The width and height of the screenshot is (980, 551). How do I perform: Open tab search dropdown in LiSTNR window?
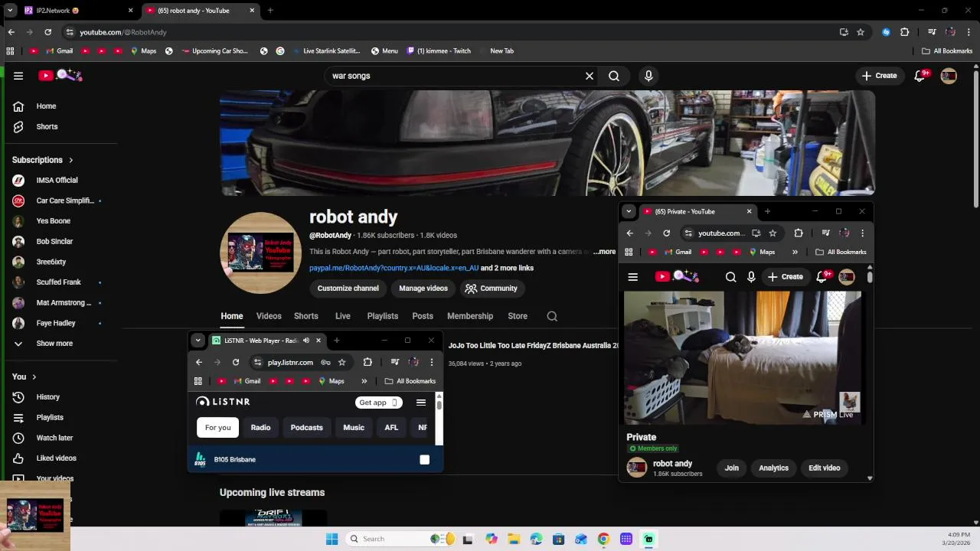(198, 341)
